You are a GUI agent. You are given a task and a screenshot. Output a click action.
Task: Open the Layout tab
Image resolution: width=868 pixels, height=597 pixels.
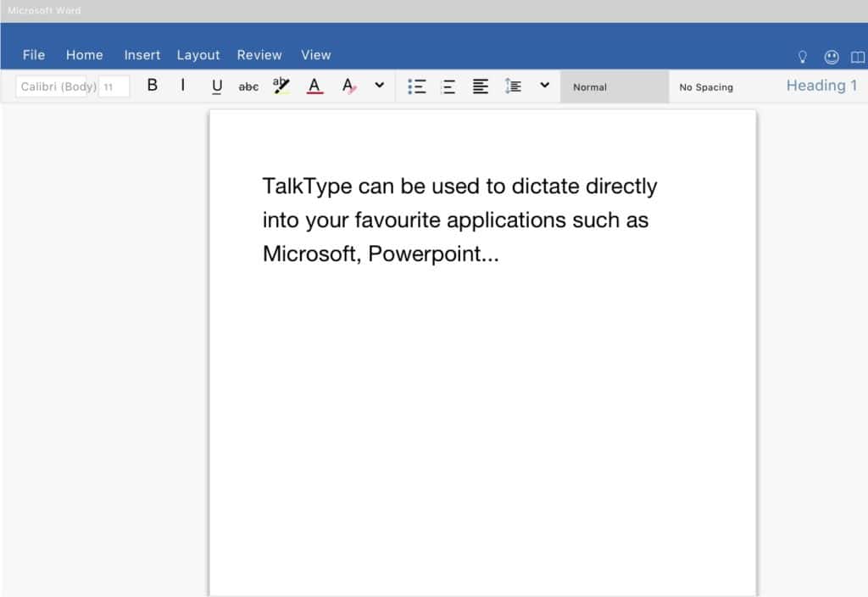(x=198, y=55)
